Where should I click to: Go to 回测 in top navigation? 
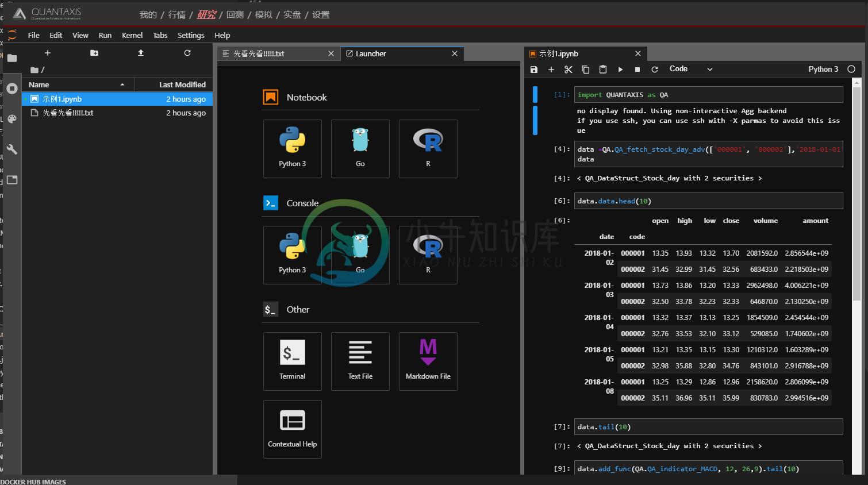coord(235,15)
